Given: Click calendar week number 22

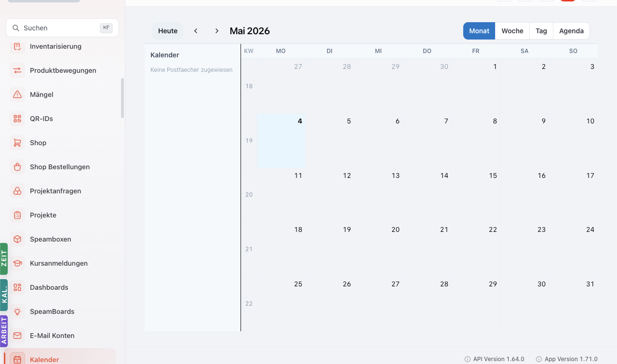Looking at the screenshot, I should click(249, 304).
